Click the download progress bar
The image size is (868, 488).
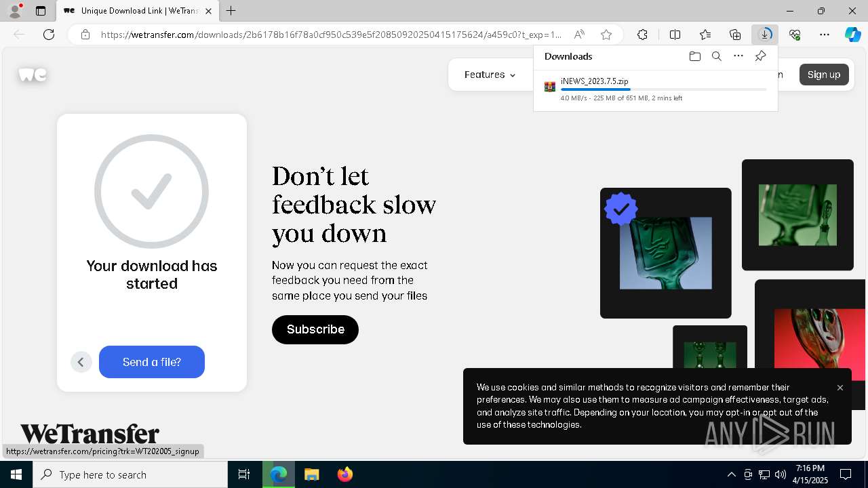[664, 89]
